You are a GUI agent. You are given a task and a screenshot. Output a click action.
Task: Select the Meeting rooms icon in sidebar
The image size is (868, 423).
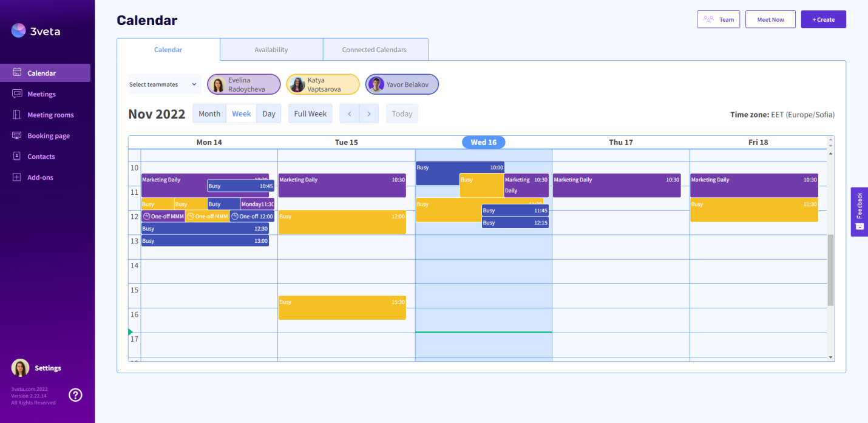click(x=18, y=114)
